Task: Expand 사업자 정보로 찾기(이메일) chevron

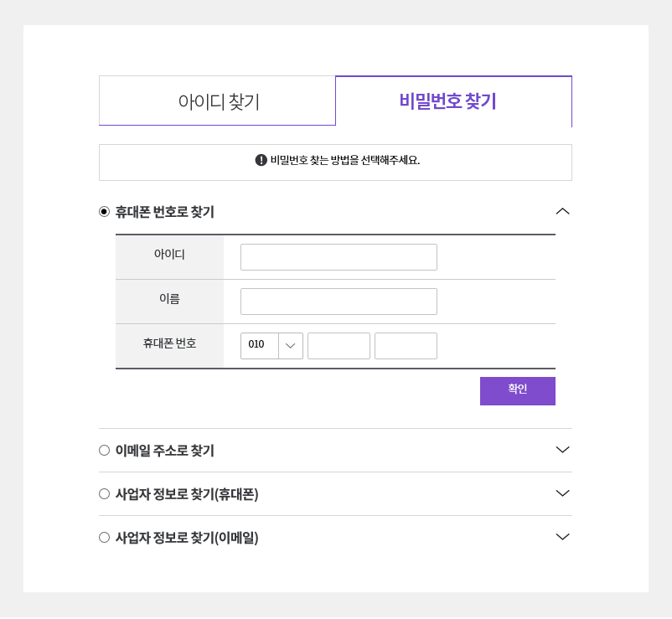Action: (562, 538)
